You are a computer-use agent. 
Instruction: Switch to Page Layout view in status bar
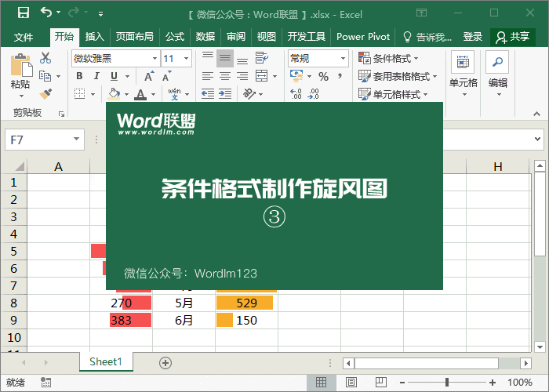pos(351,383)
